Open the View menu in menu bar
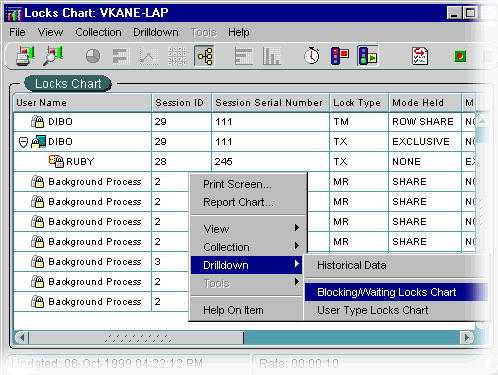 (50, 32)
